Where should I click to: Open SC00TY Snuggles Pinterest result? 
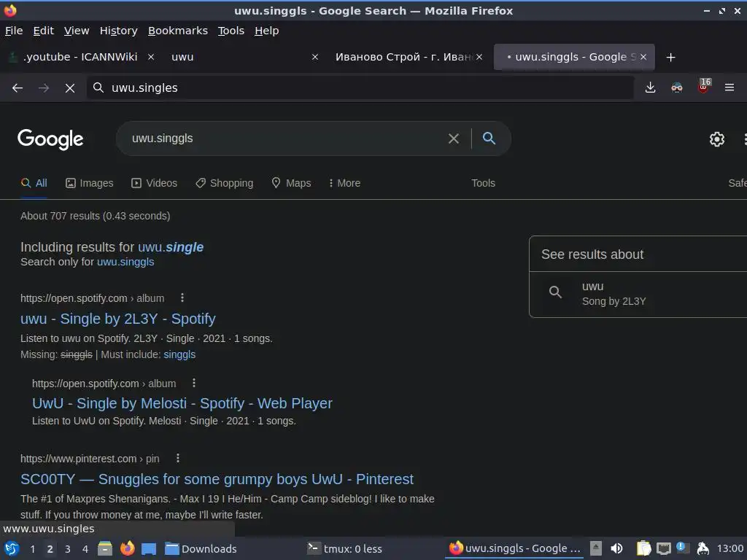(217, 479)
